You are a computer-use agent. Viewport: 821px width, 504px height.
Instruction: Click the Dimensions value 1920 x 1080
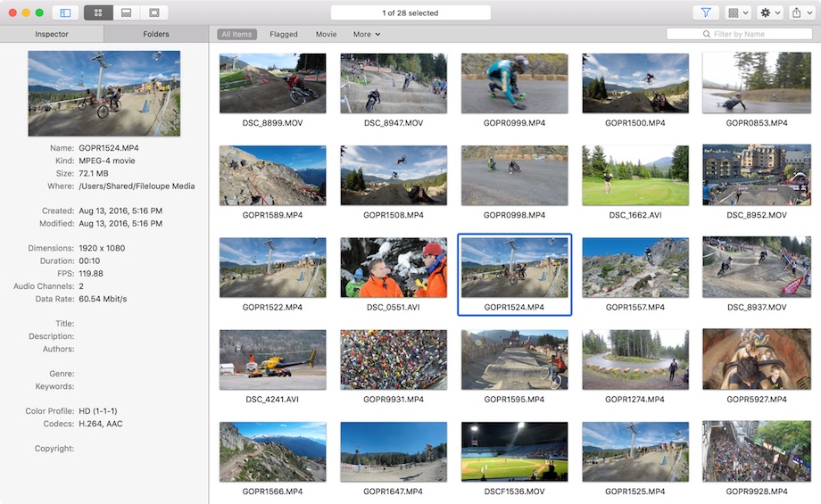click(102, 248)
